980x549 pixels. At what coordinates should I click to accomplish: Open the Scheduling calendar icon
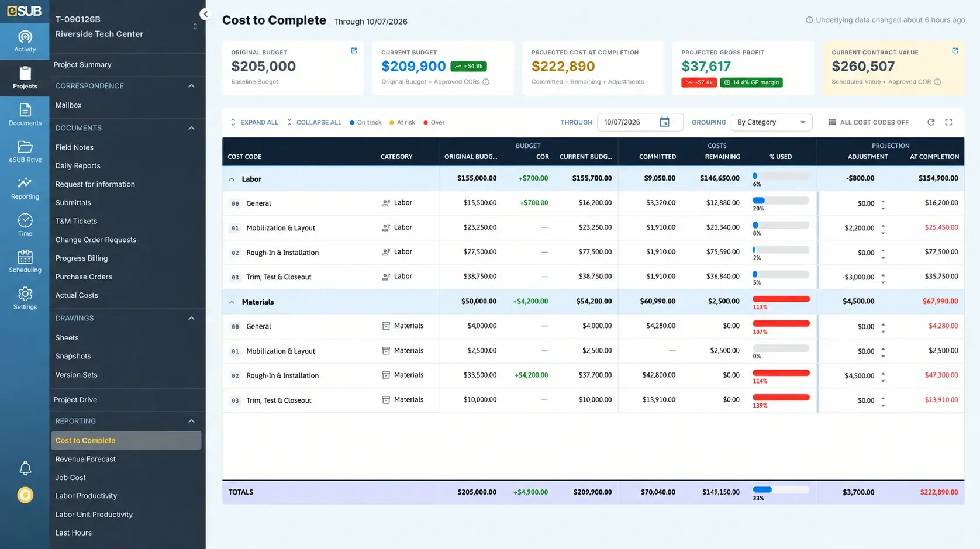(x=25, y=261)
